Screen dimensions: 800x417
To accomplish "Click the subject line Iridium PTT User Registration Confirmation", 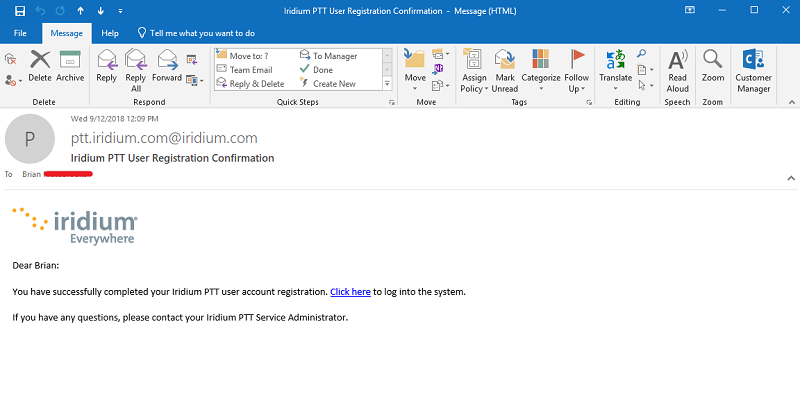I will point(172,158).
